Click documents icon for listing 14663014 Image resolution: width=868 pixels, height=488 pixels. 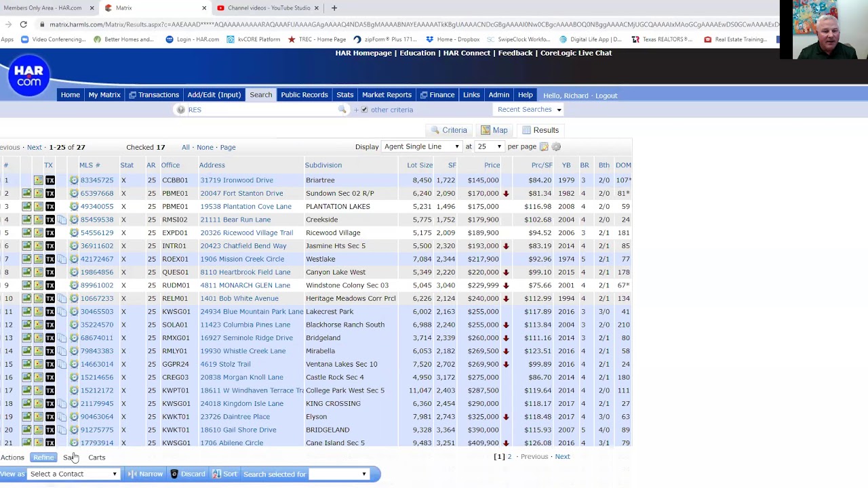click(x=62, y=364)
